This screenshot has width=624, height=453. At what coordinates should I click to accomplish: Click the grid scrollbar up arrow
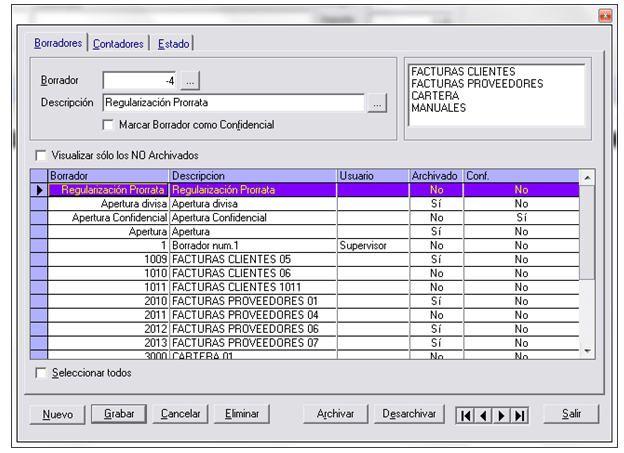[x=587, y=177]
